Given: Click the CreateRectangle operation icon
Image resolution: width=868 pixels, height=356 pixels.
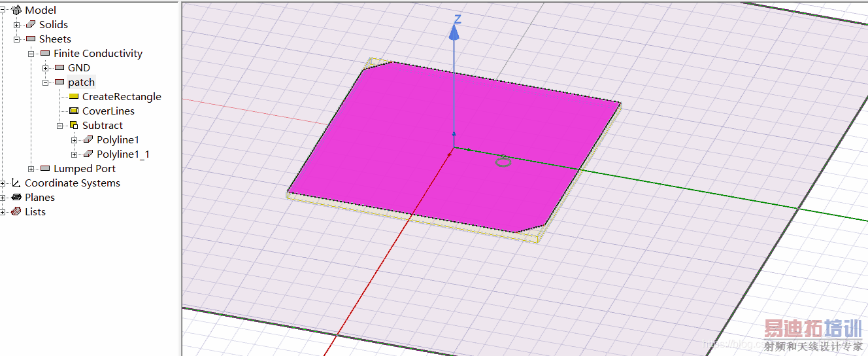Looking at the screenshot, I should [x=73, y=96].
